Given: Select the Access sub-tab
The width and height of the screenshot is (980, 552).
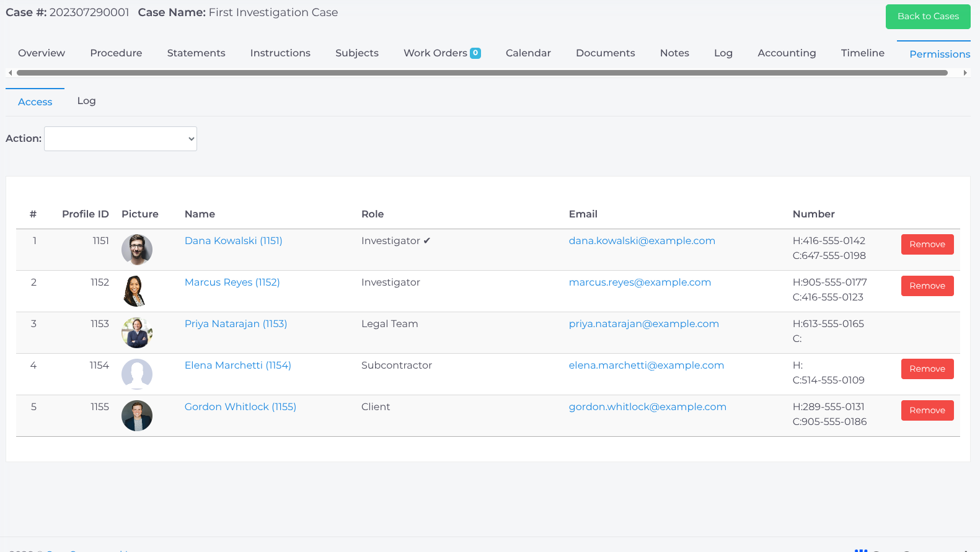Looking at the screenshot, I should coord(35,102).
